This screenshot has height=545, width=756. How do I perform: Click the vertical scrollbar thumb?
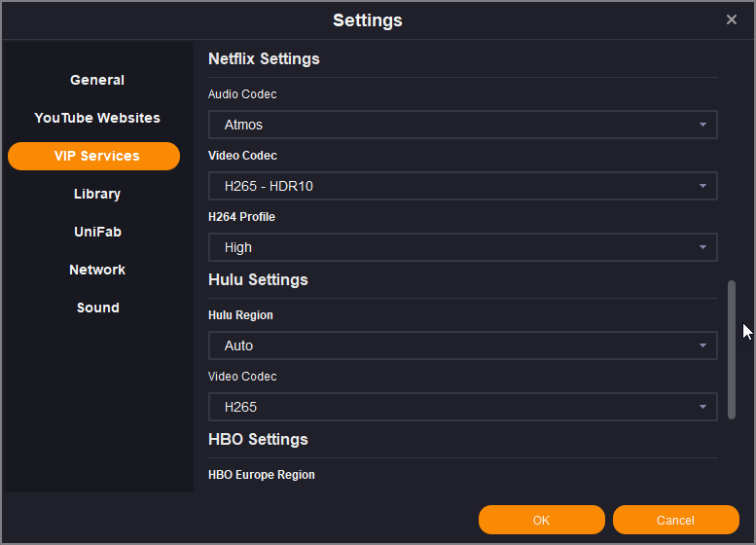732,349
